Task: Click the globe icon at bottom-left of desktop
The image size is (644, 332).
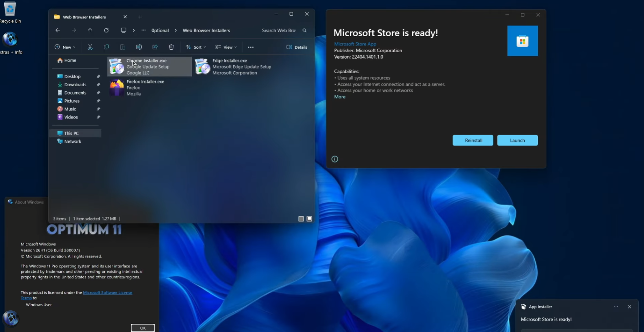Action: (11, 318)
